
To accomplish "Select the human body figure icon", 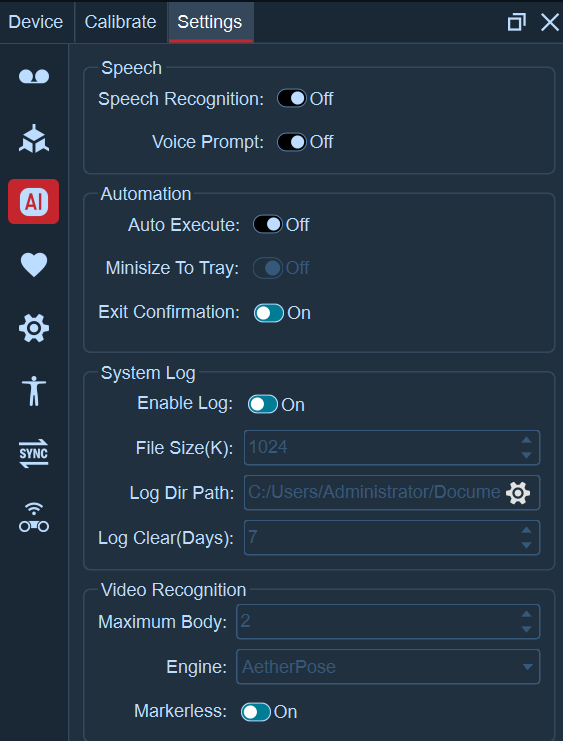I will tap(34, 391).
